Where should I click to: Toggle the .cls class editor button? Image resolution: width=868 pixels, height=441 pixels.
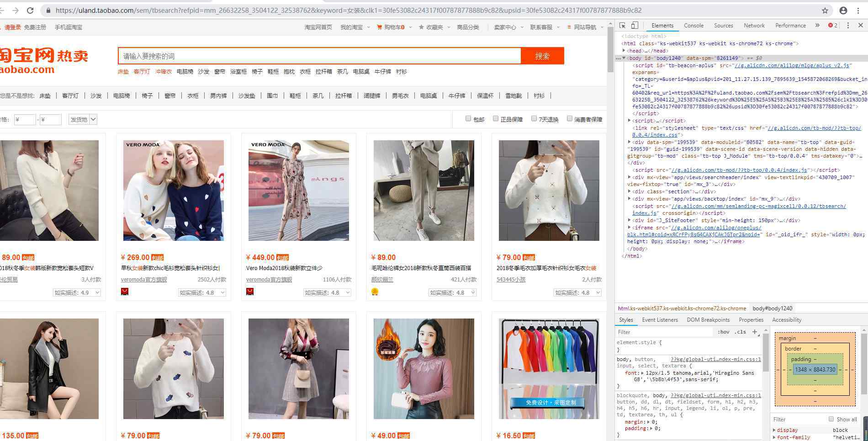[740, 332]
